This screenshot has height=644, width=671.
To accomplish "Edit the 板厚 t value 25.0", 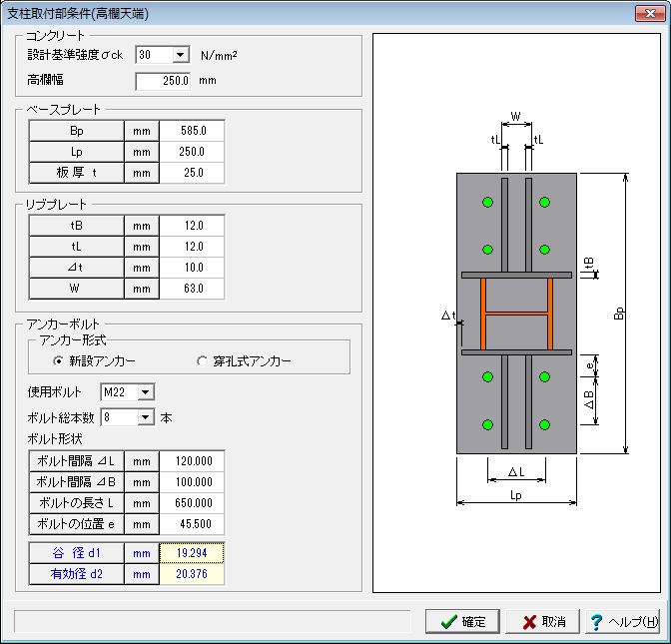I will pos(192,173).
